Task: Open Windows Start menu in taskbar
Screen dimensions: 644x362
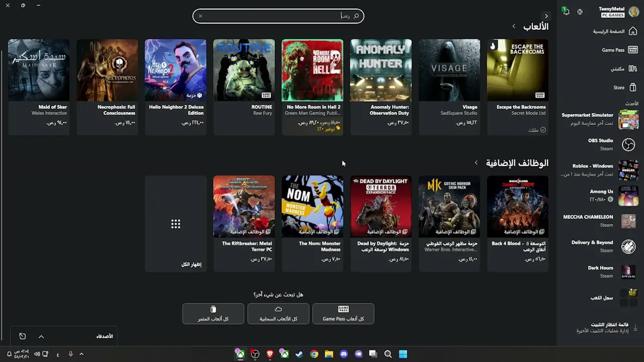Action: coord(403,354)
